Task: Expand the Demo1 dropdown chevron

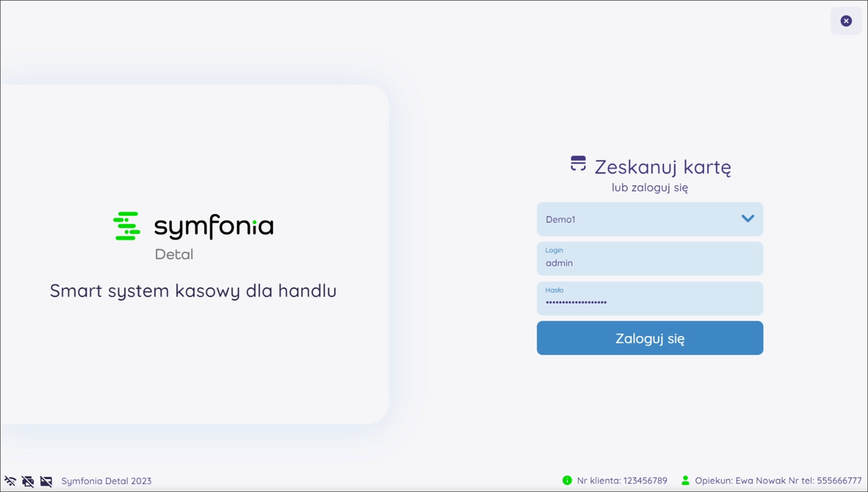Action: pos(748,218)
